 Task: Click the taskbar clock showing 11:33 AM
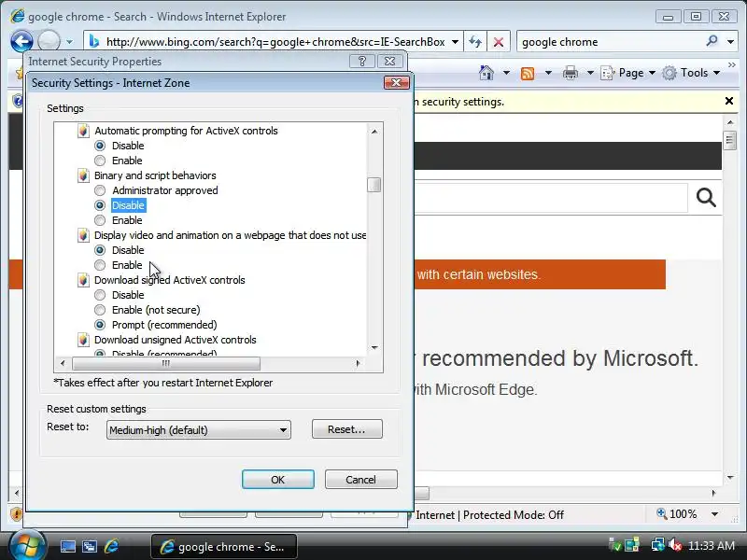coord(712,545)
